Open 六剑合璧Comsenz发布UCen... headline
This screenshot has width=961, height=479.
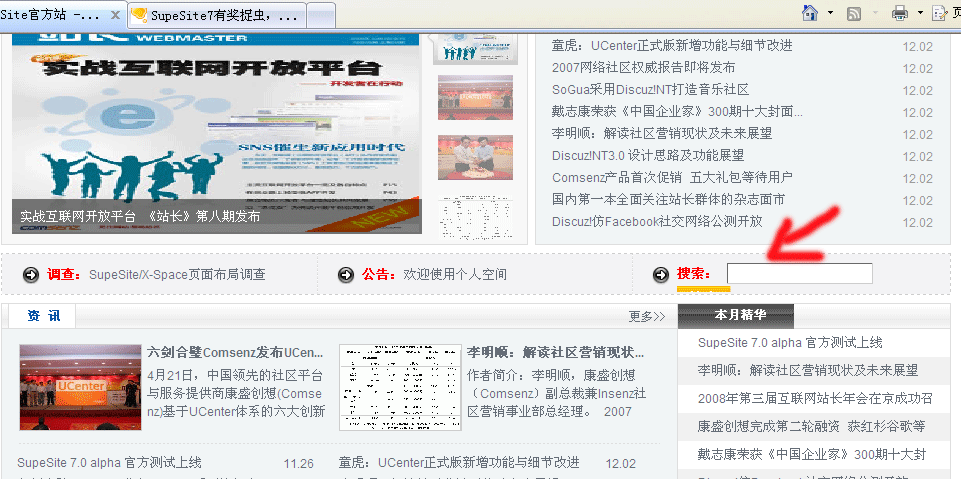point(235,353)
